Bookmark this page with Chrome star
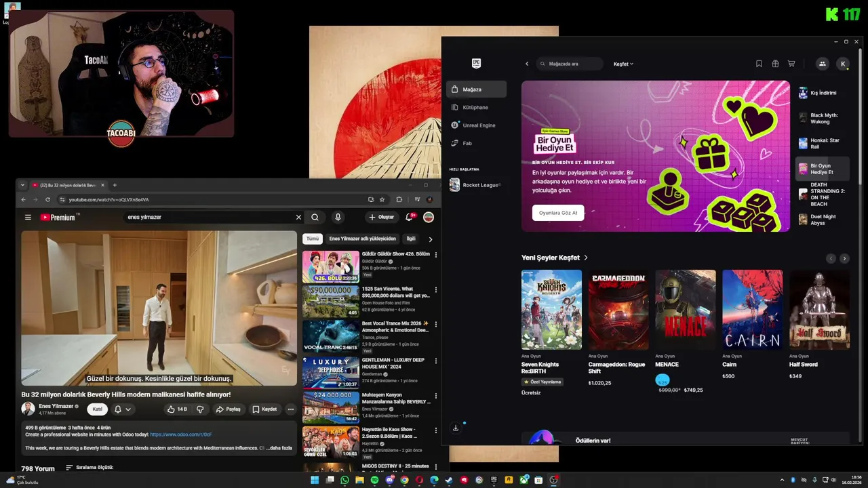The height and width of the screenshot is (488, 868). (382, 199)
